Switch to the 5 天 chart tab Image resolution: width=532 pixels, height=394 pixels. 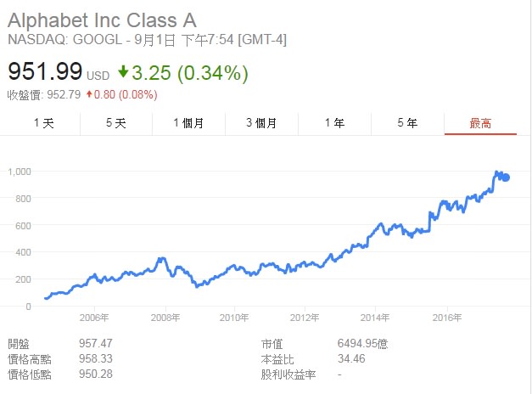(116, 123)
